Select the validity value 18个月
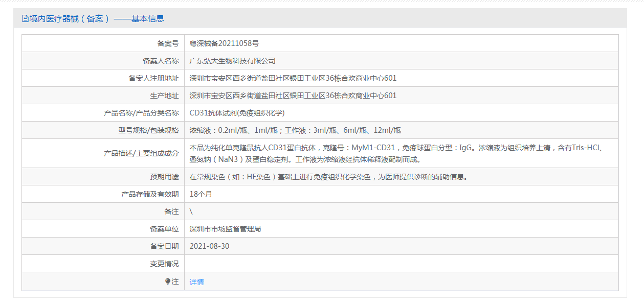This screenshot has height=306, width=644. click(201, 194)
